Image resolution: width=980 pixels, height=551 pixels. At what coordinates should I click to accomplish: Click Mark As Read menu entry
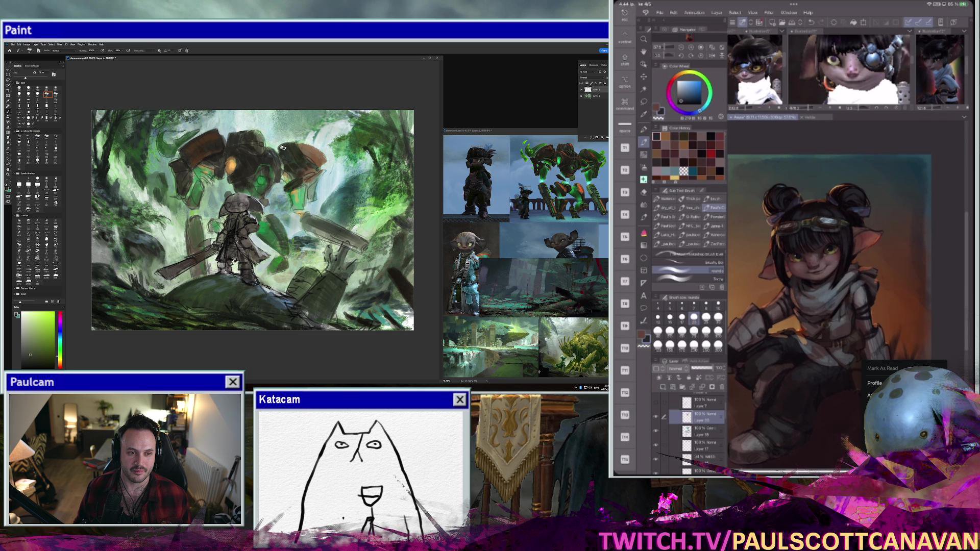[x=882, y=368]
